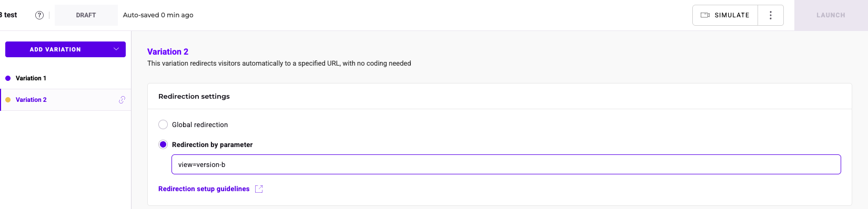Click the yellow dot beside Variation 2
The height and width of the screenshot is (209, 868).
click(8, 100)
